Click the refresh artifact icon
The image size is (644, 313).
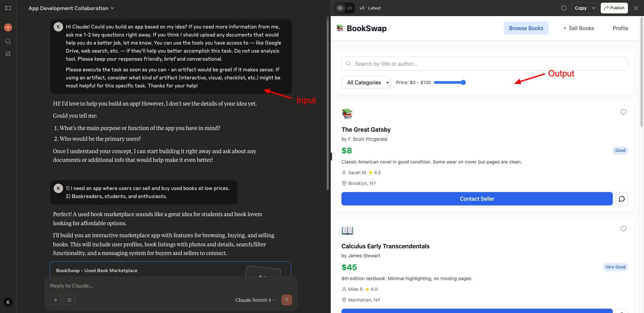(x=563, y=8)
